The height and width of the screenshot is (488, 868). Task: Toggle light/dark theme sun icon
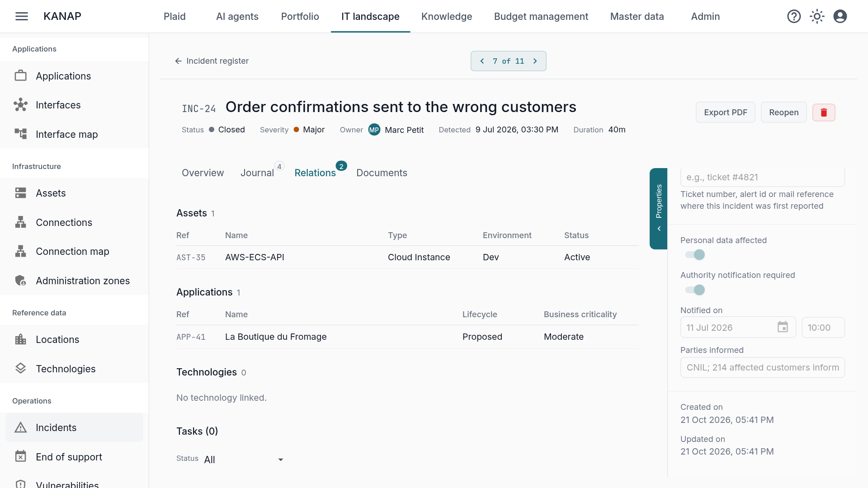click(x=817, y=16)
